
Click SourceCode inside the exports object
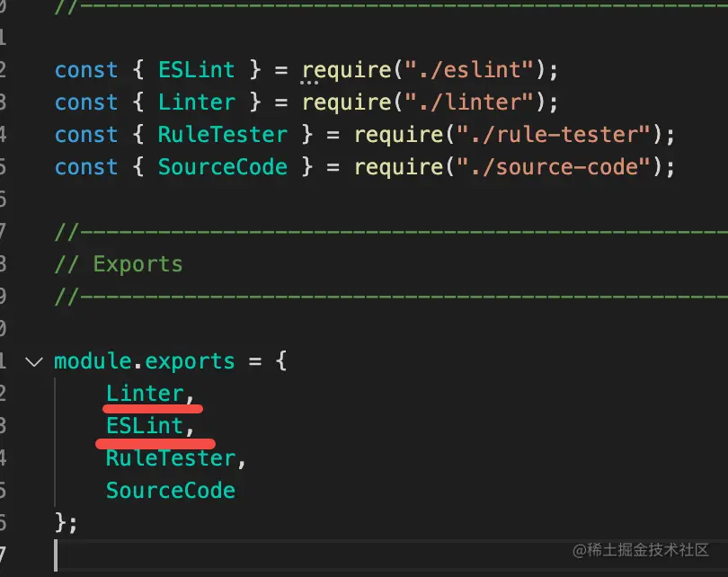(170, 491)
